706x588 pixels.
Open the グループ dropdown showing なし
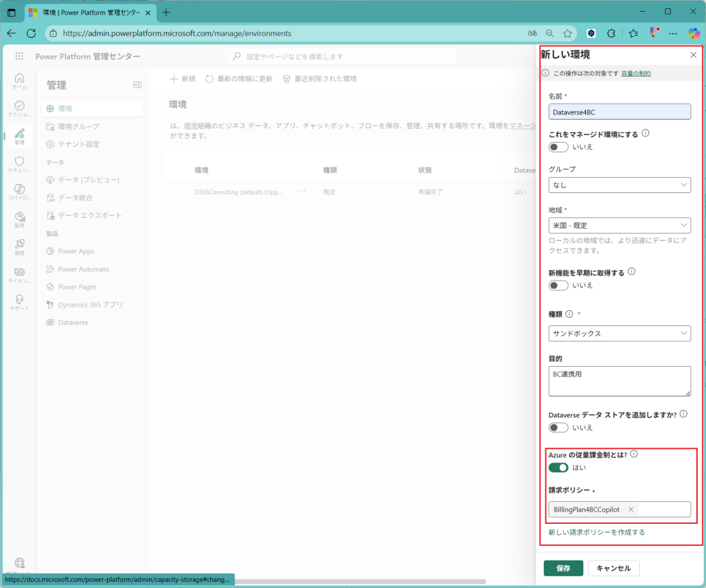coord(620,185)
